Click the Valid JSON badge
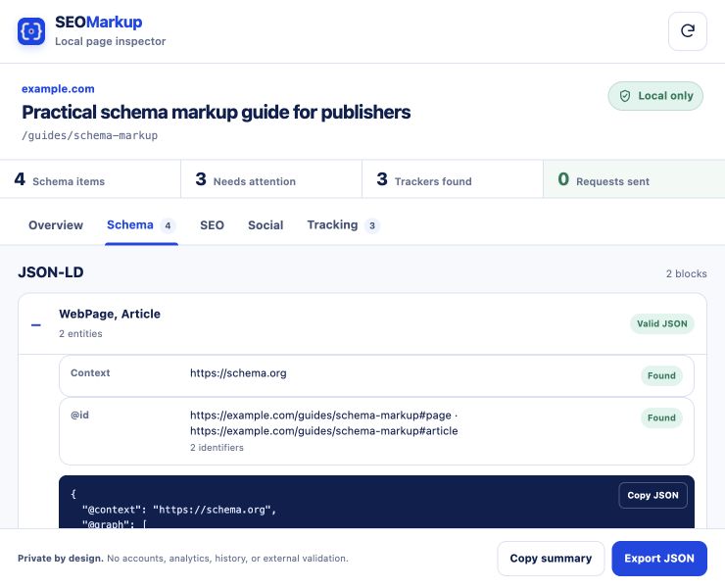 [x=661, y=323]
